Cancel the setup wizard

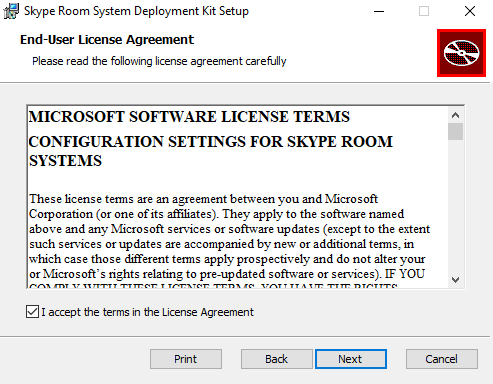[442, 359]
